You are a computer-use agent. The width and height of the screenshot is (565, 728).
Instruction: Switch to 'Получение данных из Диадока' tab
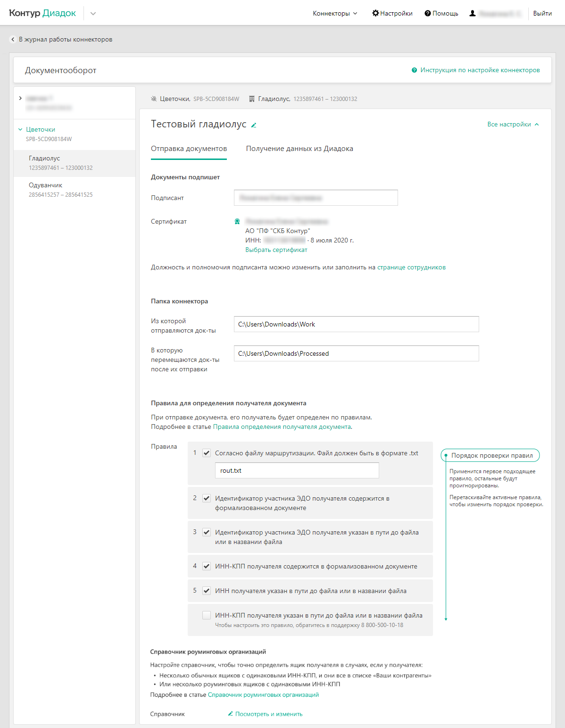coord(299,149)
